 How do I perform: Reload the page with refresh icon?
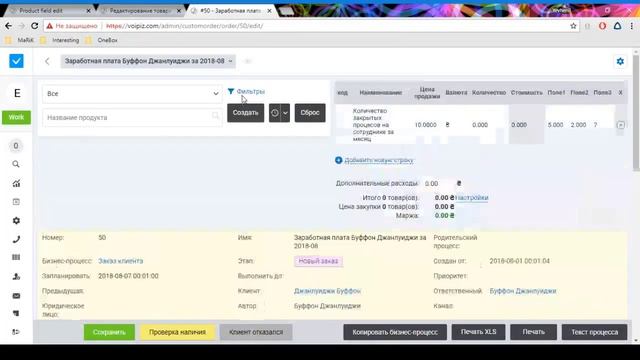35,26
